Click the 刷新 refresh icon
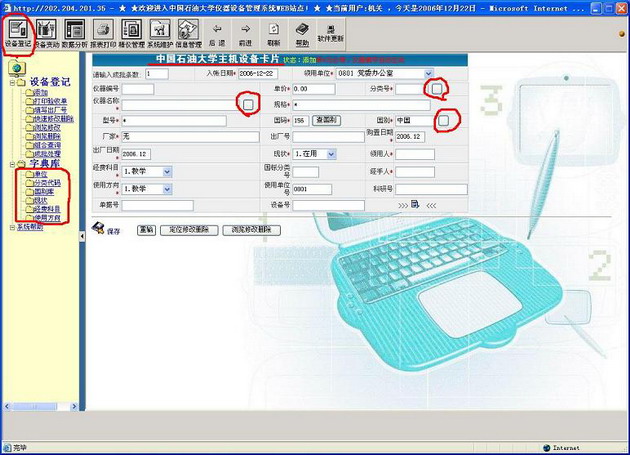Viewport: 630px width, 455px height. click(x=274, y=32)
